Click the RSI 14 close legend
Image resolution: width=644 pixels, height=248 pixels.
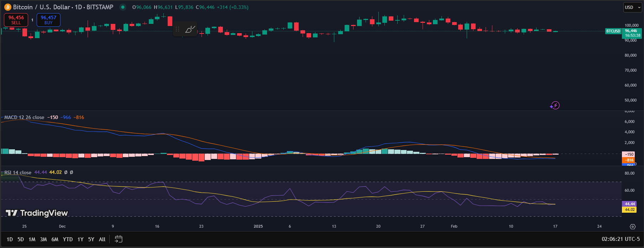[18, 172]
